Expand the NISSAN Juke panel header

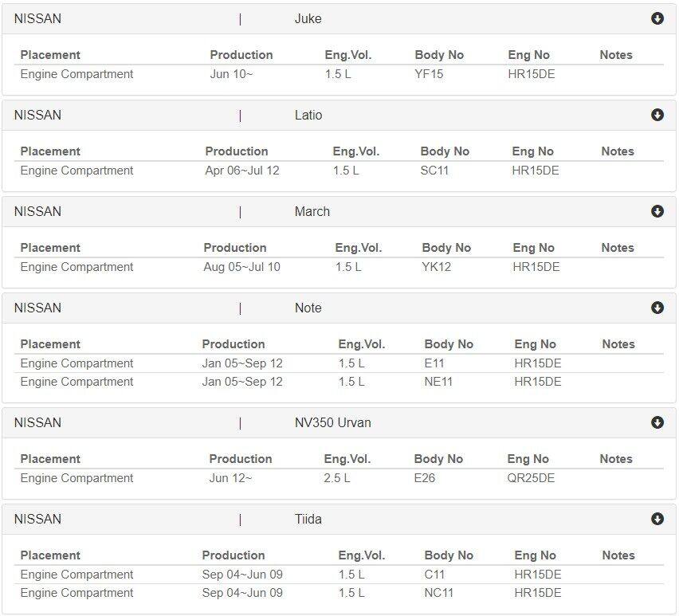(339, 19)
